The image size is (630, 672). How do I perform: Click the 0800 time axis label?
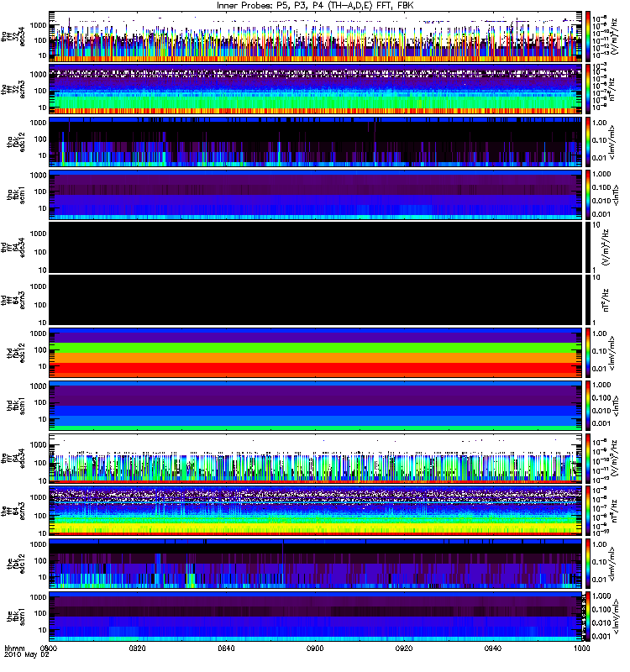[x=49, y=648]
